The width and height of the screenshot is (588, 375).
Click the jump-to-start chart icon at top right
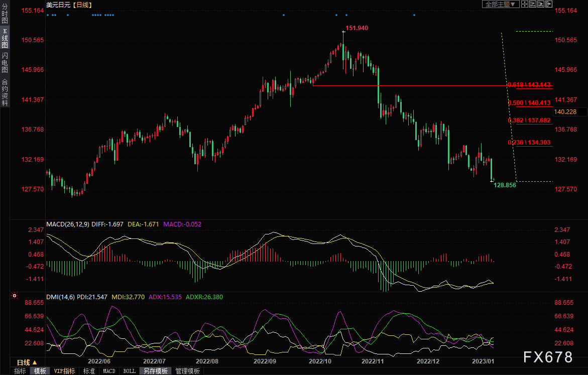coord(532,4)
